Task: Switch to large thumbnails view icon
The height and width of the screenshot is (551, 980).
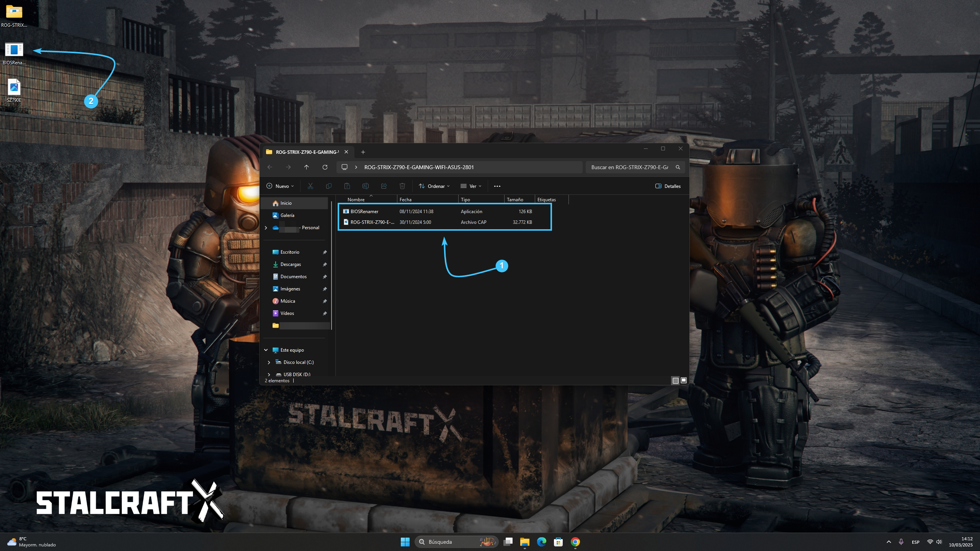Action: 684,381
